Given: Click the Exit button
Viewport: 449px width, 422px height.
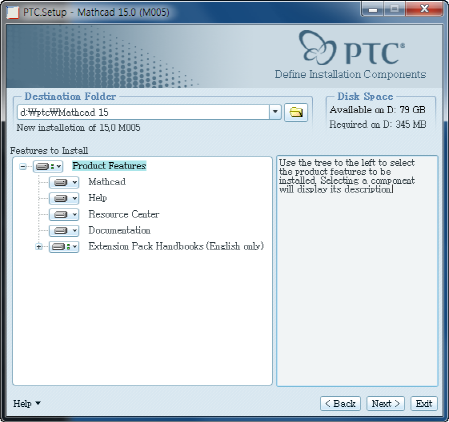Looking at the screenshot, I should [x=424, y=404].
